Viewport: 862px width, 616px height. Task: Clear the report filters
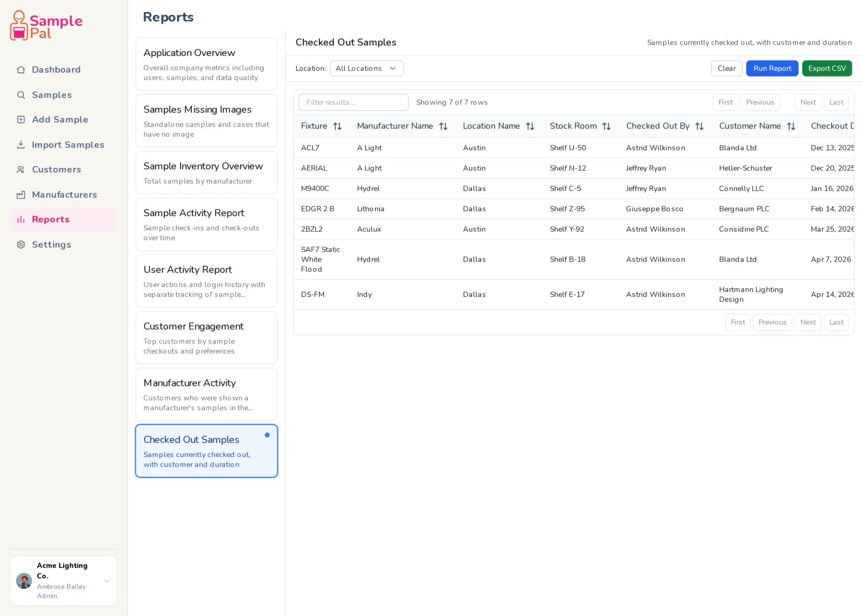pos(727,68)
